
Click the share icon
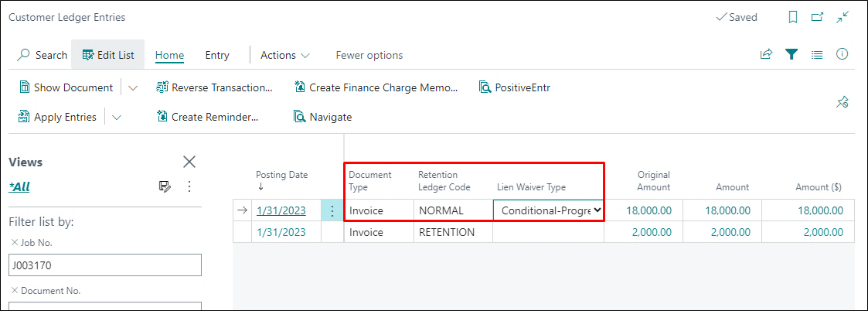click(766, 54)
